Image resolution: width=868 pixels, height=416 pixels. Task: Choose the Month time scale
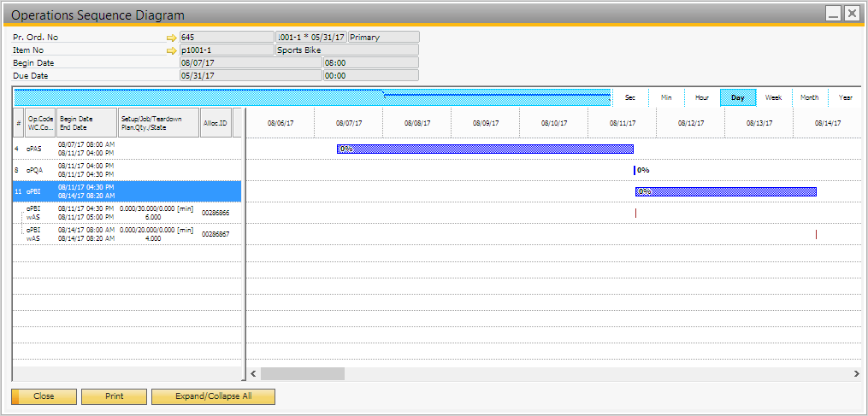[x=810, y=97]
